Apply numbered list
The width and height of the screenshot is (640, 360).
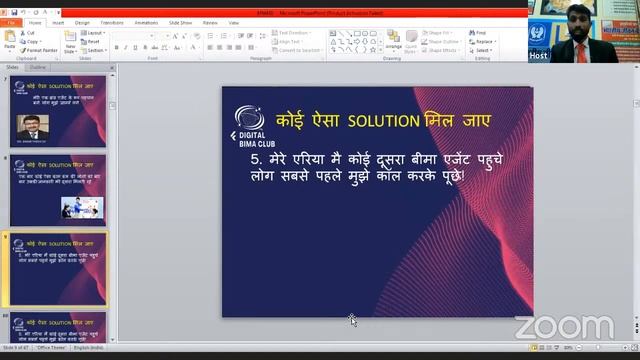coord(224,36)
